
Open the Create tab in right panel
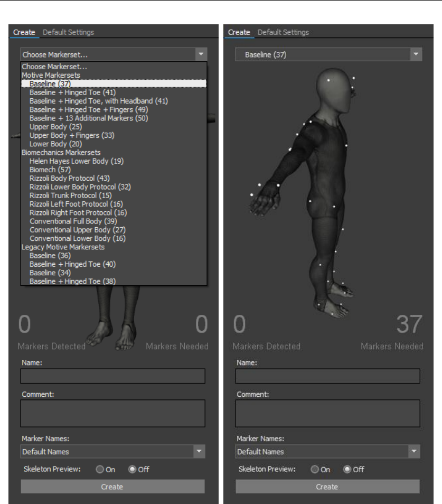pos(239,32)
